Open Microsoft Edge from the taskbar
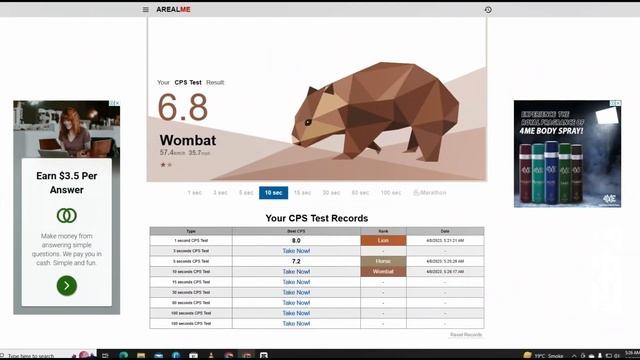 [123, 356]
